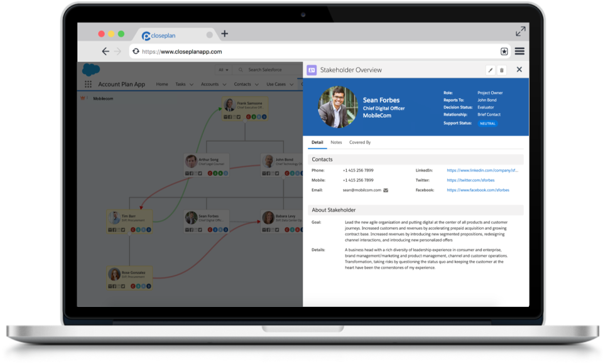The height and width of the screenshot is (364, 603).
Task: Click the Facebook icon on Tim Barr's card
Action: tap(114, 230)
